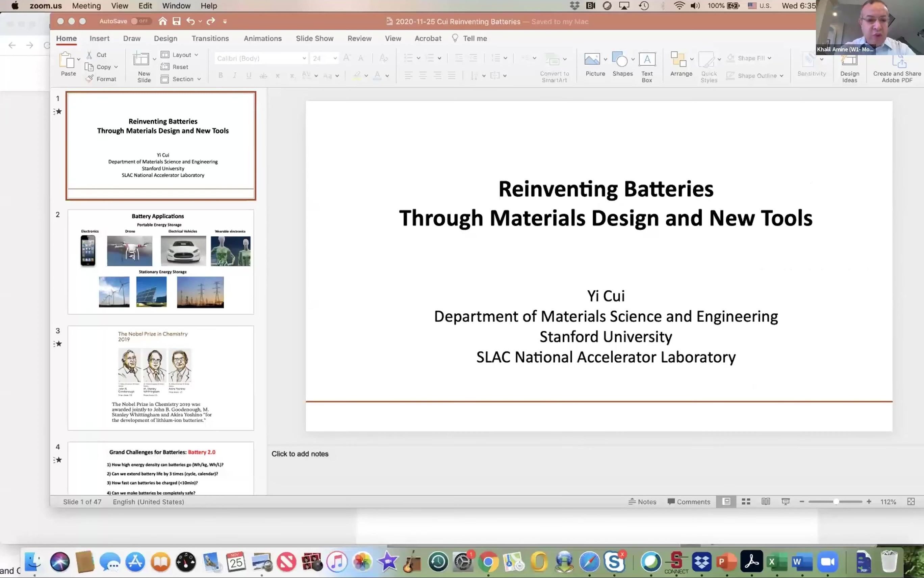Click the Format painter button
Screen dimensions: 924x578
tap(101, 79)
